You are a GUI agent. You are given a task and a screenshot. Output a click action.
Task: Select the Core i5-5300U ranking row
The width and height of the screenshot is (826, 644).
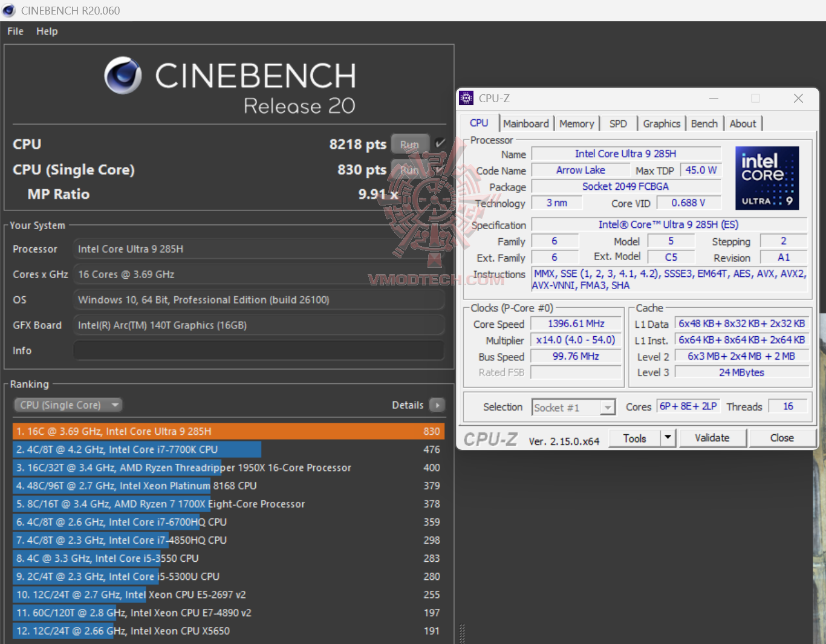click(229, 576)
